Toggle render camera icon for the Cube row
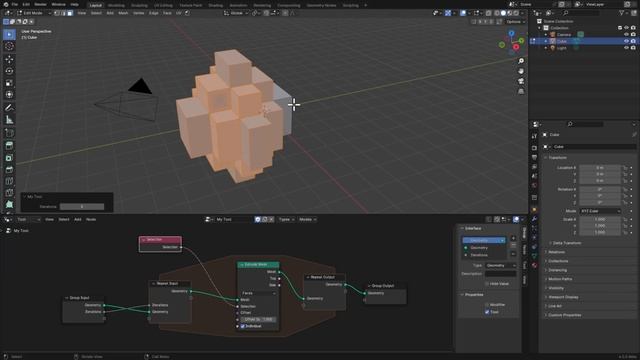This screenshot has height=360, width=640. click(x=633, y=41)
